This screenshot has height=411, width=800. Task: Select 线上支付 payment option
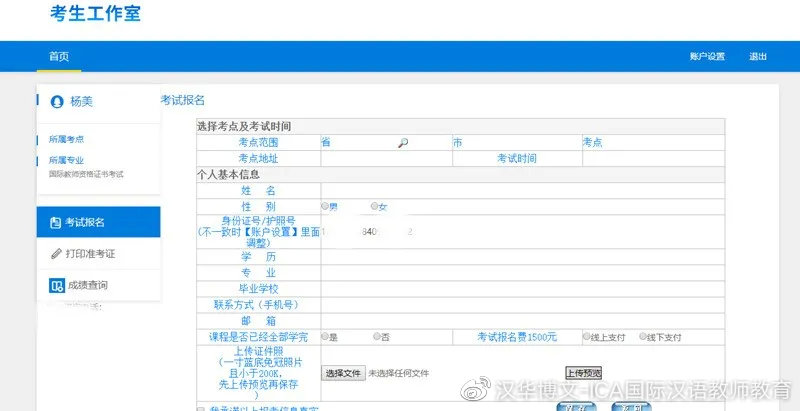click(x=587, y=337)
